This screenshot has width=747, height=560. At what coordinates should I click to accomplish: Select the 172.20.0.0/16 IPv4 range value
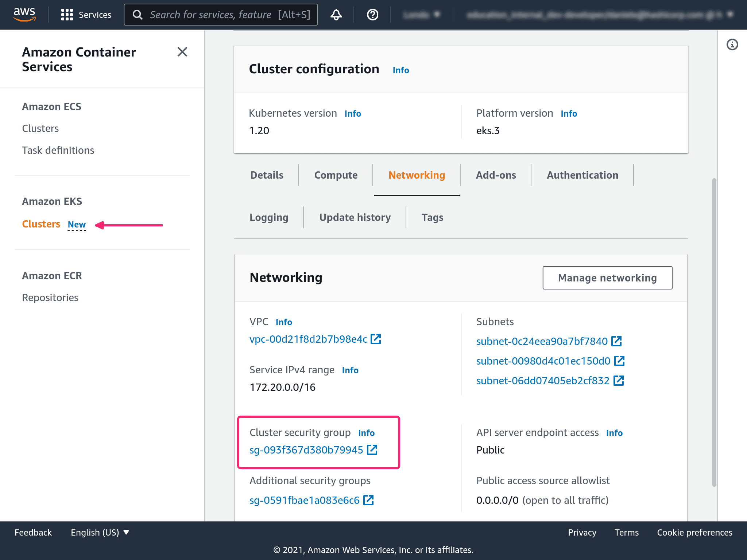tap(282, 387)
